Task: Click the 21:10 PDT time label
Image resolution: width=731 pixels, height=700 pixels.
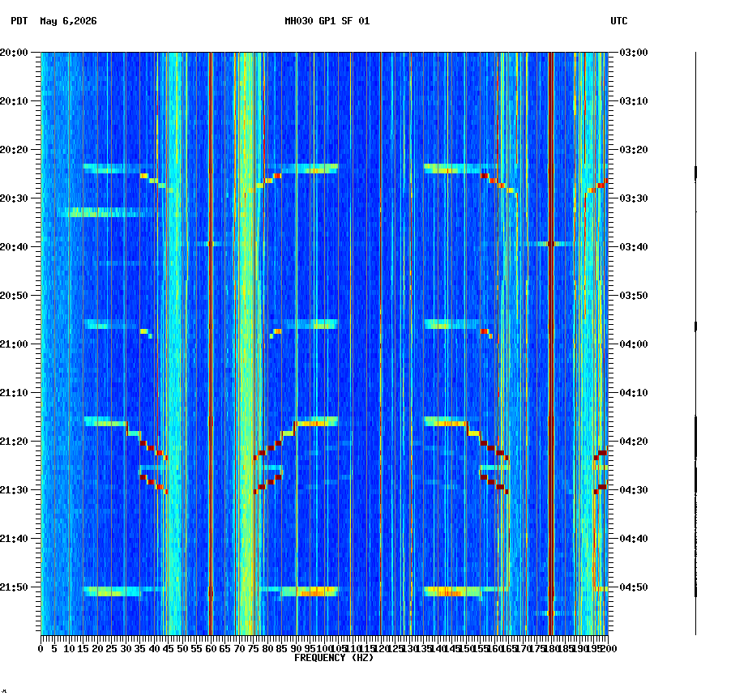Action: coord(14,392)
